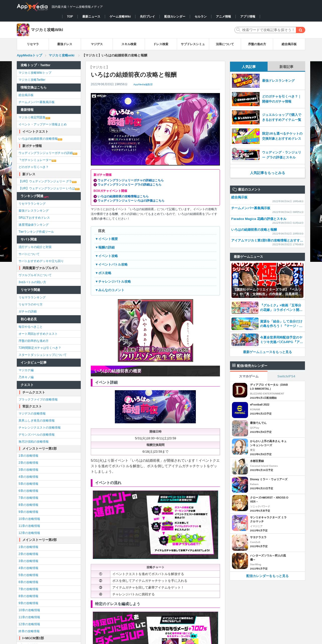Select the Switch/PS4 calendar tab
Viewport: 322px width, 644px height.
(286, 376)
